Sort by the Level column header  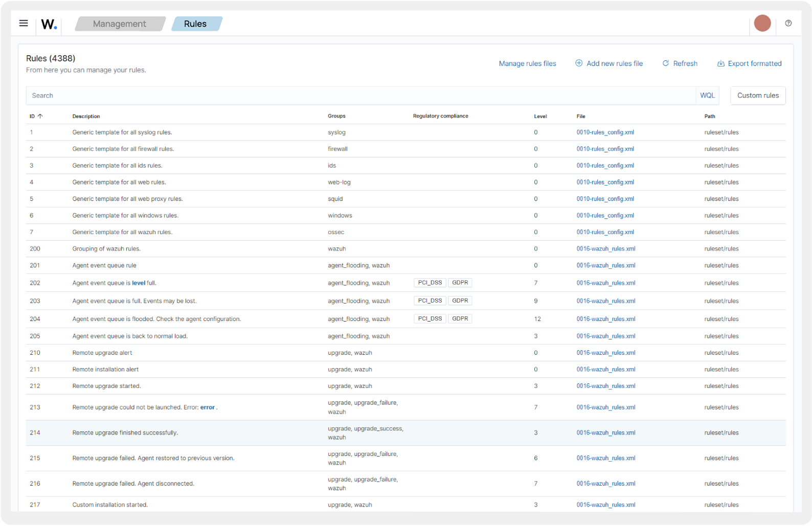[540, 117]
